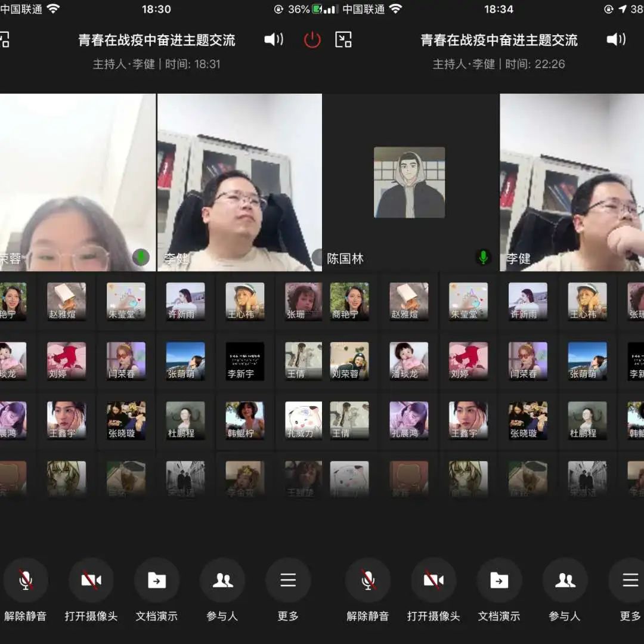The height and width of the screenshot is (644, 644).
Task: Select 陈国林's hooded avatar tile
Action: click(x=409, y=182)
